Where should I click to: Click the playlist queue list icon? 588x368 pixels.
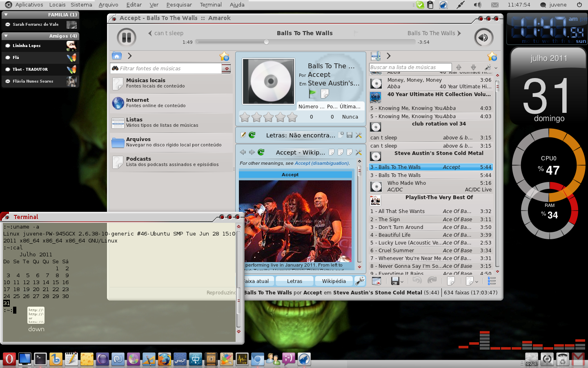click(x=492, y=281)
